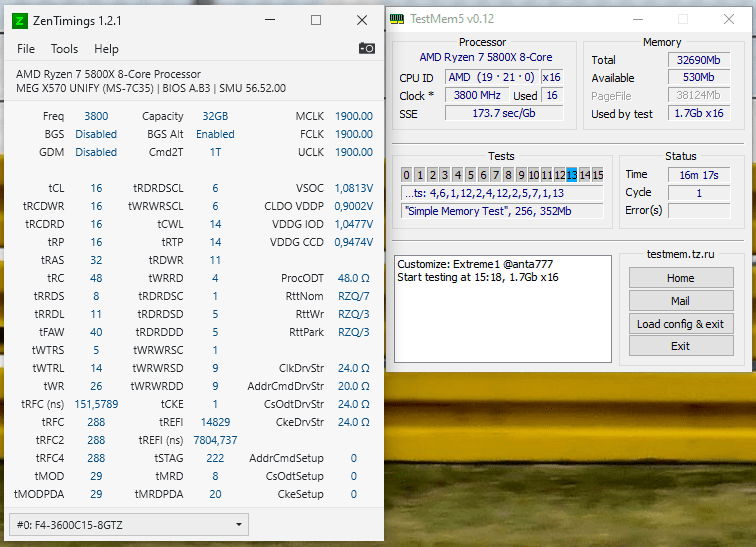The width and height of the screenshot is (756, 547).
Task: Click the ZenTimings green Z app icon
Action: pyautogui.click(x=20, y=21)
